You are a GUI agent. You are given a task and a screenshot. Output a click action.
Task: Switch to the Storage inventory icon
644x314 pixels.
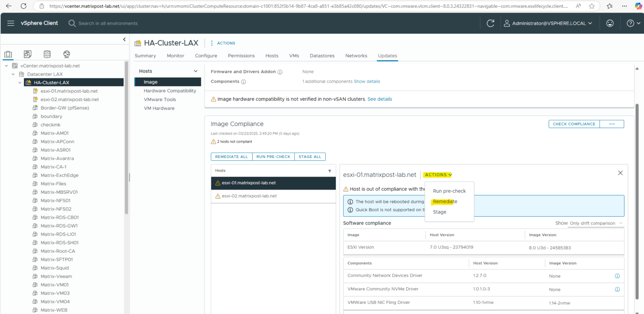point(47,54)
